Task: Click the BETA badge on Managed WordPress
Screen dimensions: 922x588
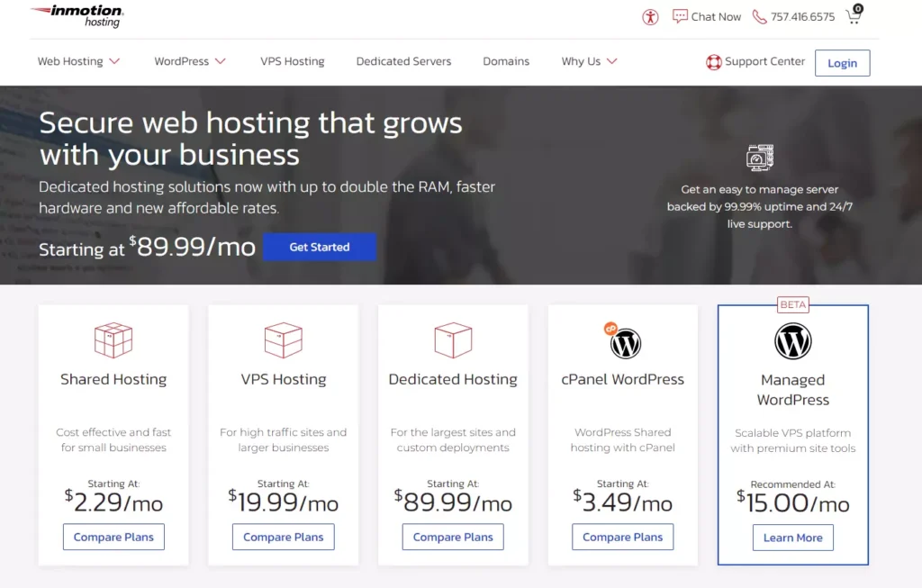Action: pyautogui.click(x=792, y=304)
